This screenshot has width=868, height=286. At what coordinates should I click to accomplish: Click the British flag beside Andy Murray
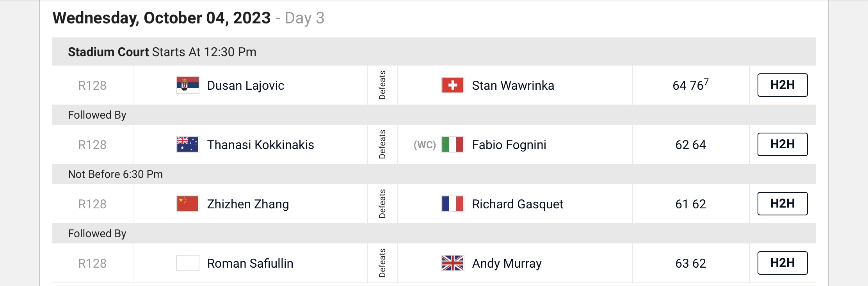tap(453, 263)
